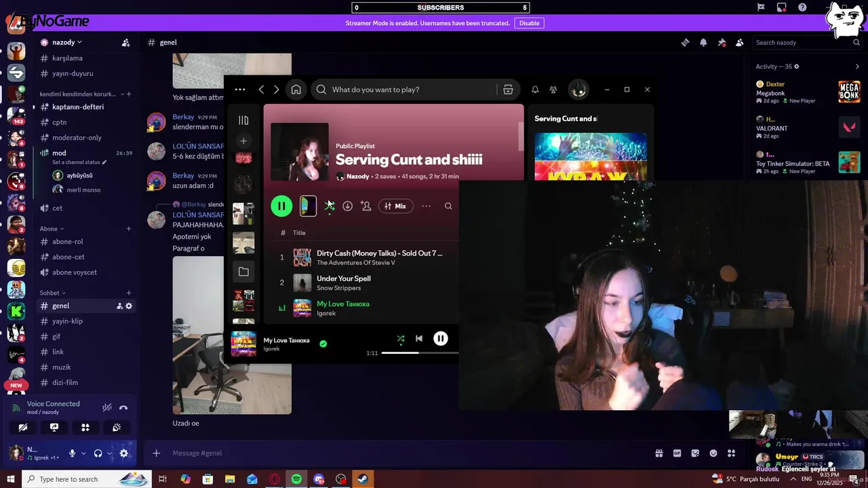
Task: Open the karşılama channel
Action: pyautogui.click(x=85, y=58)
